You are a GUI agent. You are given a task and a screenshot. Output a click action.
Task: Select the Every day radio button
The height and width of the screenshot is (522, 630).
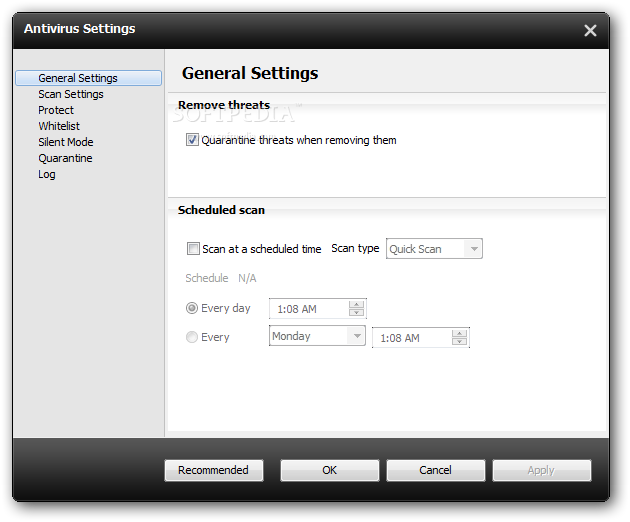pyautogui.click(x=192, y=308)
